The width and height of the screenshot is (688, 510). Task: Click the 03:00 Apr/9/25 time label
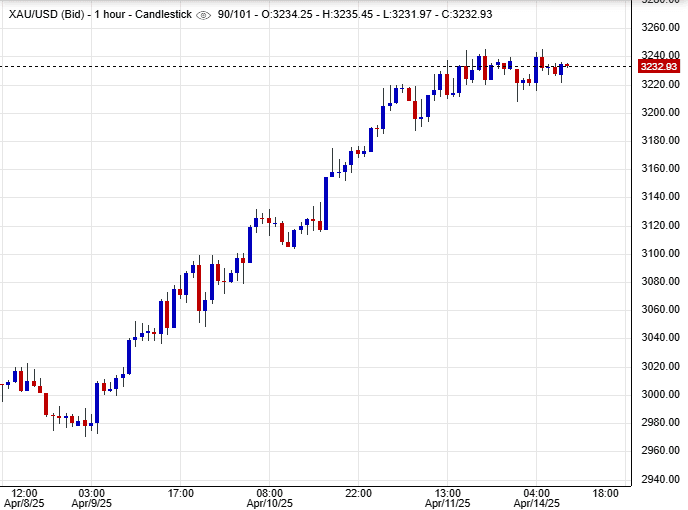[x=91, y=499]
